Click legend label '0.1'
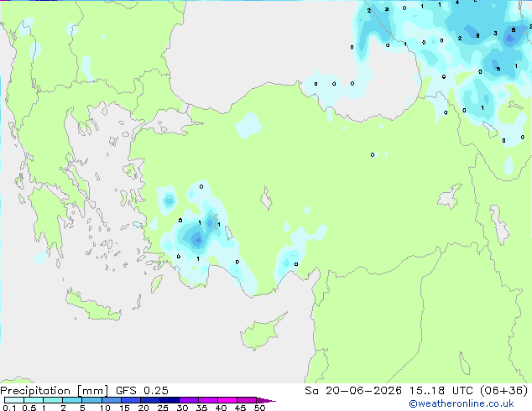 [x=9, y=408]
